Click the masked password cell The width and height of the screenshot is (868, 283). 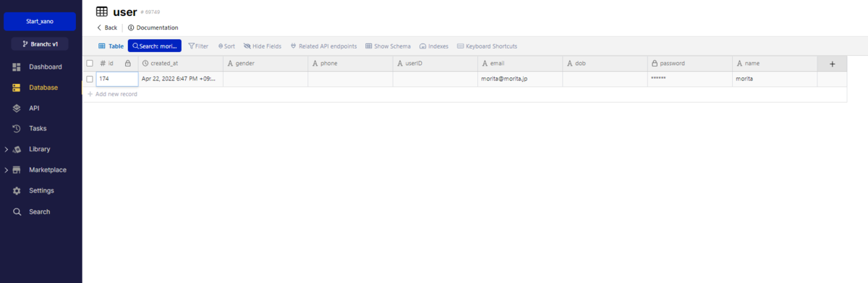[x=690, y=79]
